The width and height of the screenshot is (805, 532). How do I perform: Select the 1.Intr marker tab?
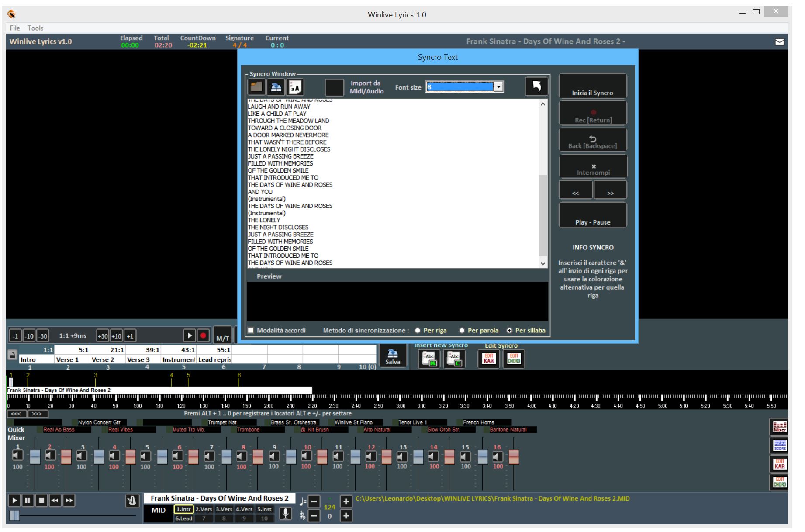pos(183,509)
